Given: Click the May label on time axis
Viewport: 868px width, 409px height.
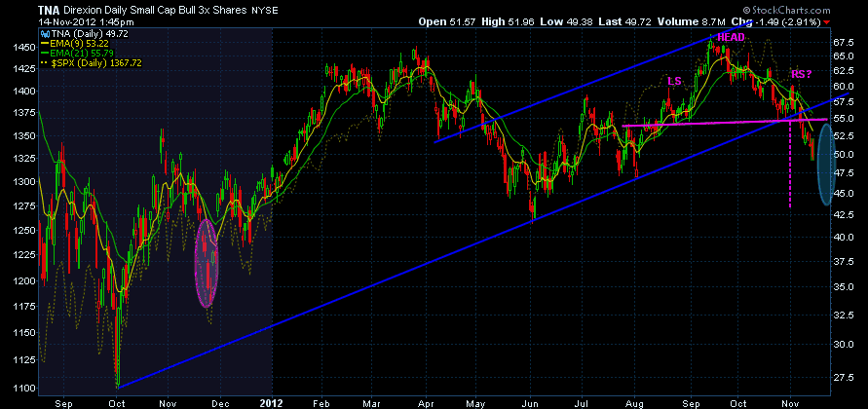Looking at the screenshot, I should click(x=476, y=403).
